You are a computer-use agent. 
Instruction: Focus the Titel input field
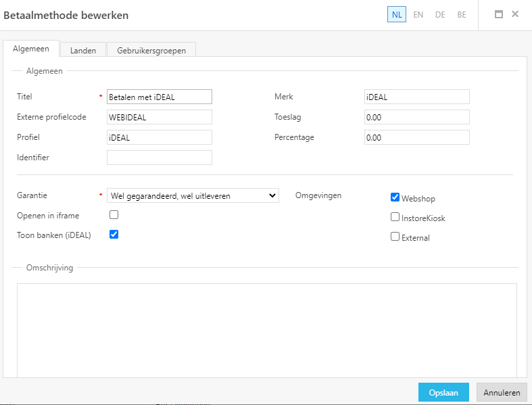(x=160, y=97)
